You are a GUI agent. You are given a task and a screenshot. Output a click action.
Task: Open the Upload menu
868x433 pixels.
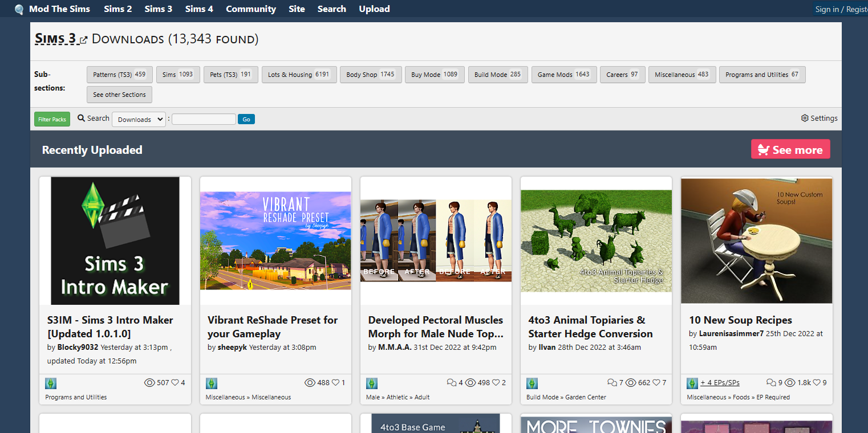coord(374,9)
